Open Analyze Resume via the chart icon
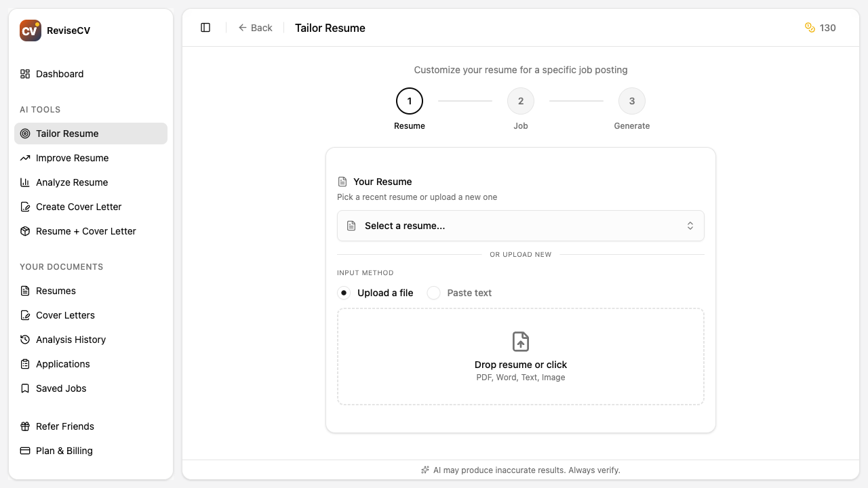Viewport: 868px width, 488px height. point(24,182)
